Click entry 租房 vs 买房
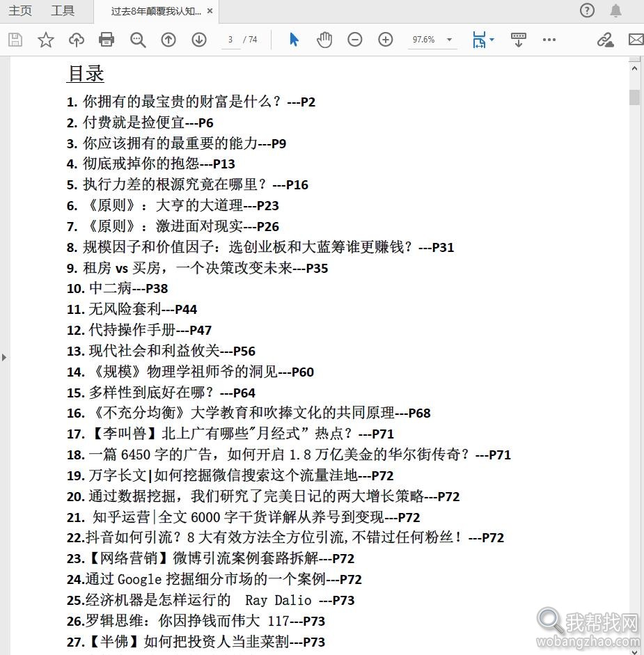 pyautogui.click(x=197, y=268)
